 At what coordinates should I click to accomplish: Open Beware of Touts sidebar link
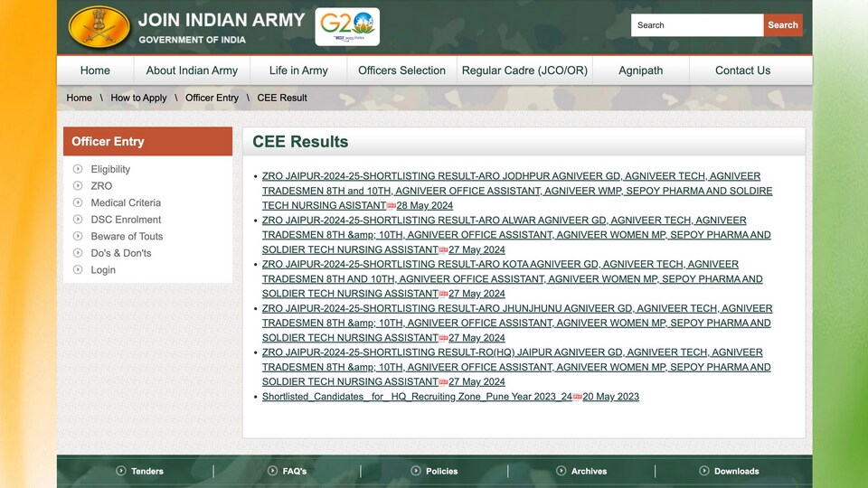127,236
